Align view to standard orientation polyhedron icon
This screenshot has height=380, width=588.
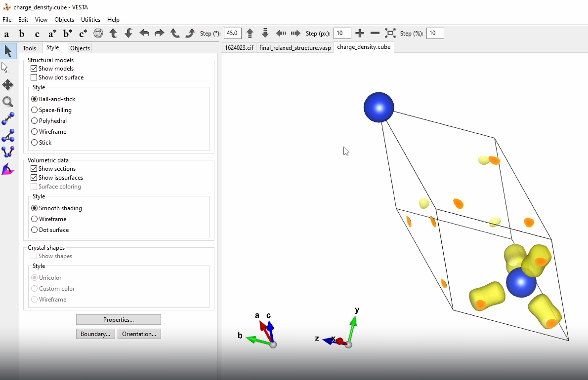point(98,33)
